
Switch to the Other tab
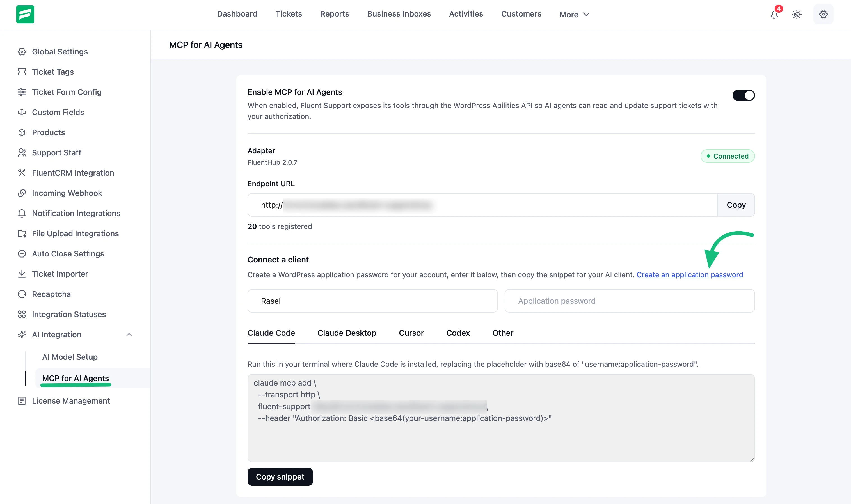click(x=503, y=333)
